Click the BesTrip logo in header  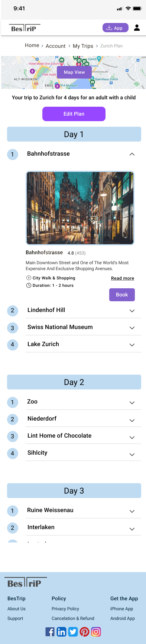pyautogui.click(x=25, y=28)
